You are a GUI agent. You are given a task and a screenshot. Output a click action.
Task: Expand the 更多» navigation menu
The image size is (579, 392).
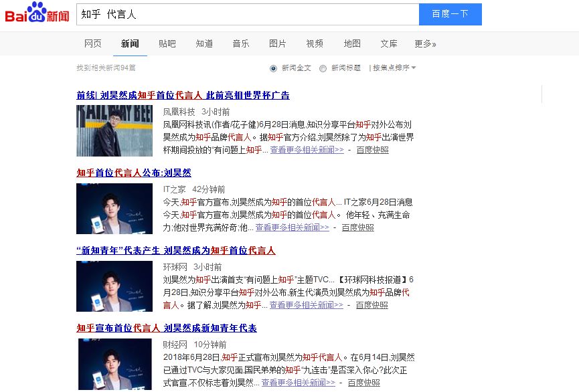[x=425, y=43]
